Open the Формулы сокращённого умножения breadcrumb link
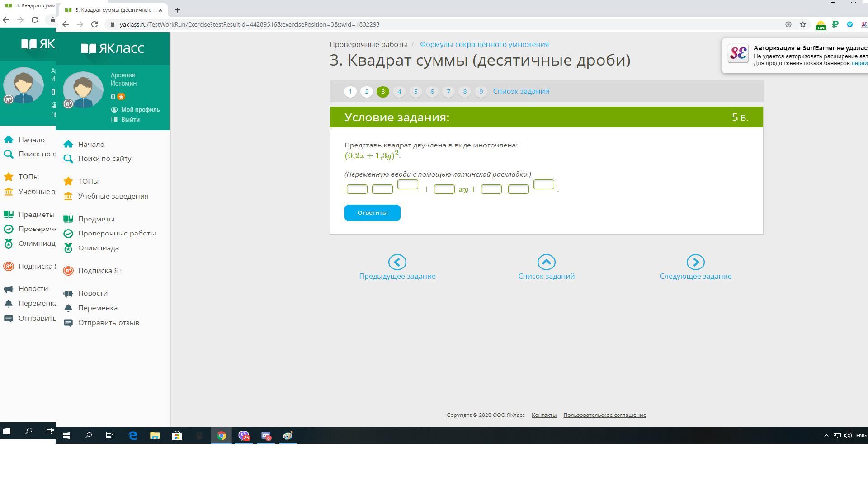 (484, 44)
